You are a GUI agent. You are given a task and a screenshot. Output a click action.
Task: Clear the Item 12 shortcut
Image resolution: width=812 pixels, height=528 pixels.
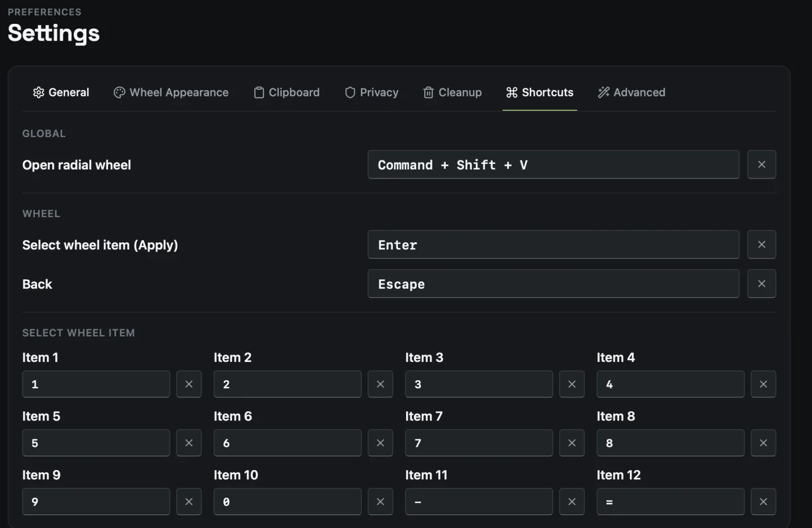763,502
